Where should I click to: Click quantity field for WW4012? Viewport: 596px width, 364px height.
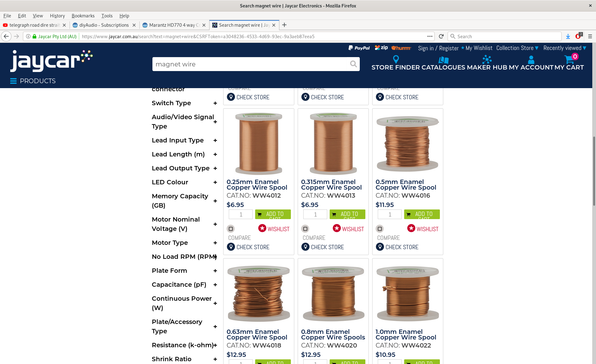tap(241, 214)
